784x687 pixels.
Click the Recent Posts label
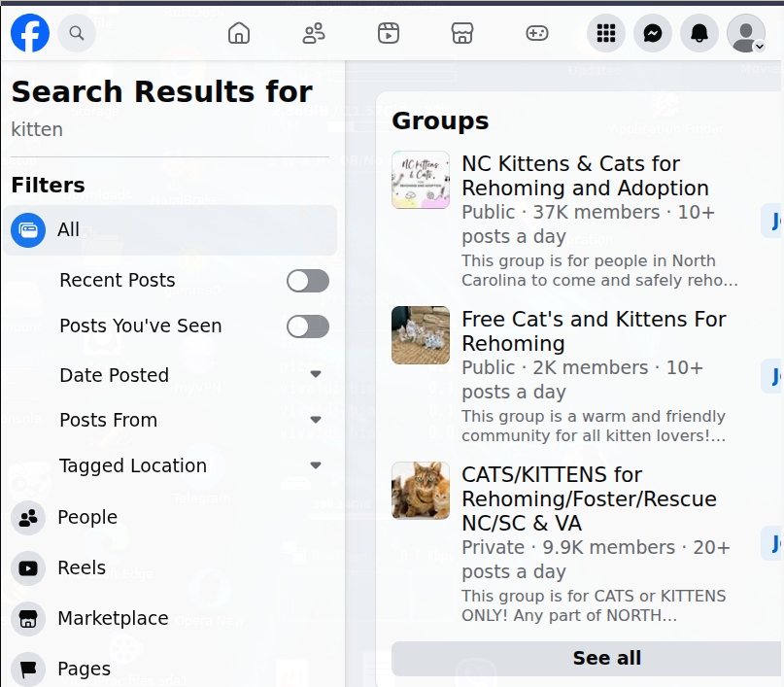(117, 280)
